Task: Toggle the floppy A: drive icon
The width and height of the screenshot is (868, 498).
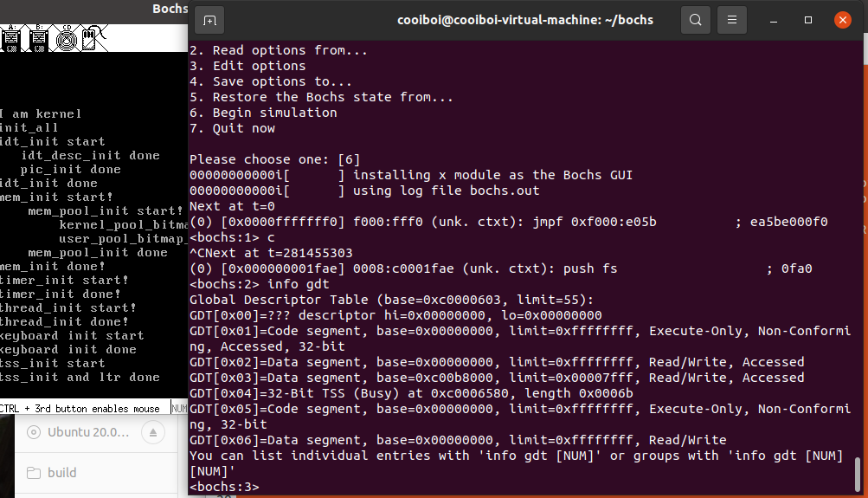Action: (x=11, y=38)
